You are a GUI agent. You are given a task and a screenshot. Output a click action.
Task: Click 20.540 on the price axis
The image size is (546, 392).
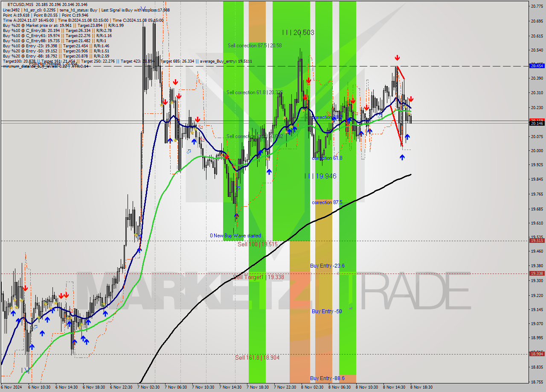(537, 50)
